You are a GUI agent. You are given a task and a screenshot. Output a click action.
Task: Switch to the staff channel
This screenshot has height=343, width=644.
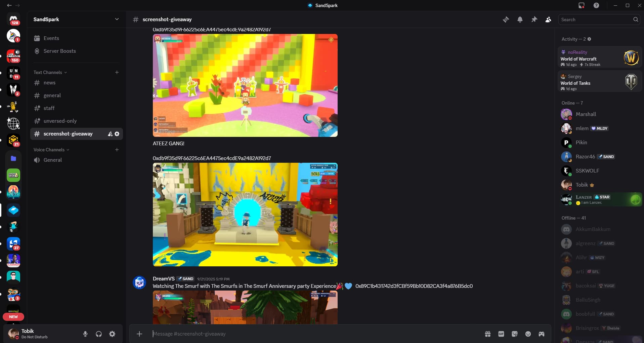76,108
